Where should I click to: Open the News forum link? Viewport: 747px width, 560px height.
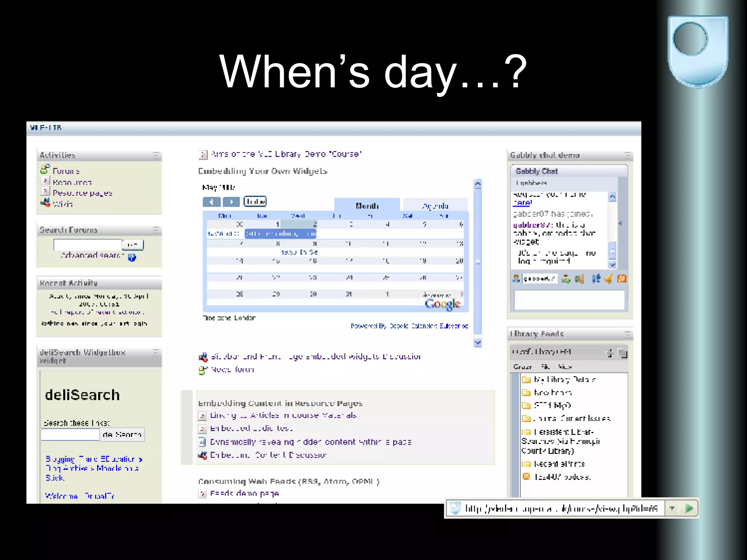232,369
